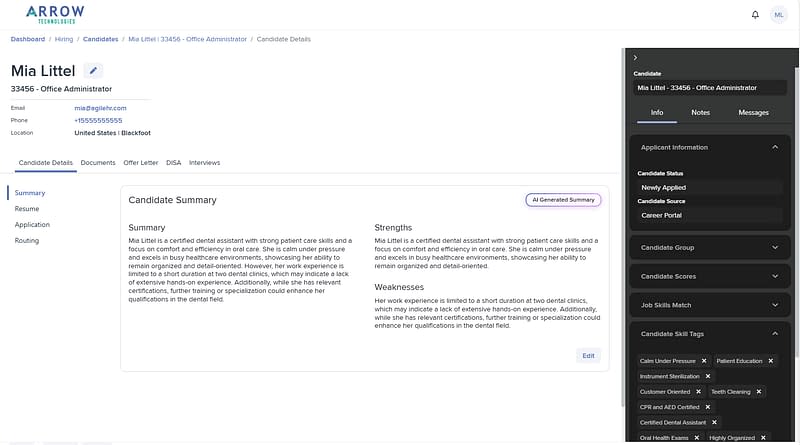Switch to the Offer Letter tab

pos(140,162)
